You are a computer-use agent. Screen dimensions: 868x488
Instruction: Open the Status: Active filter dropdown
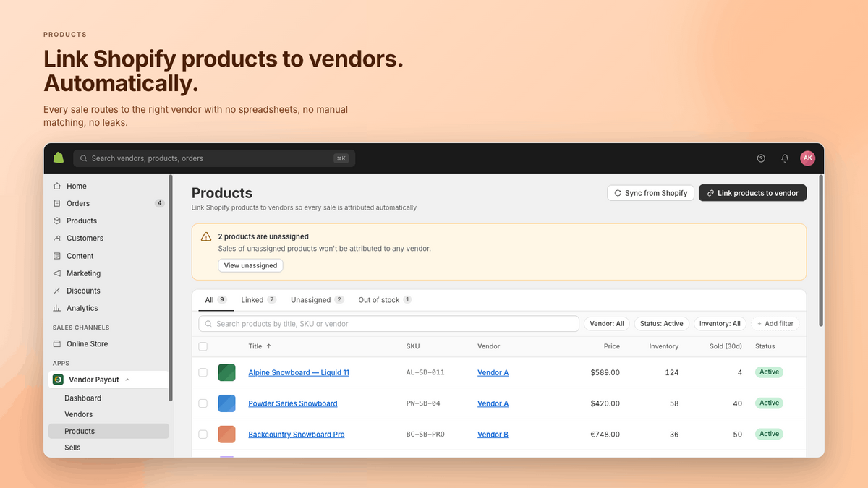pyautogui.click(x=662, y=324)
